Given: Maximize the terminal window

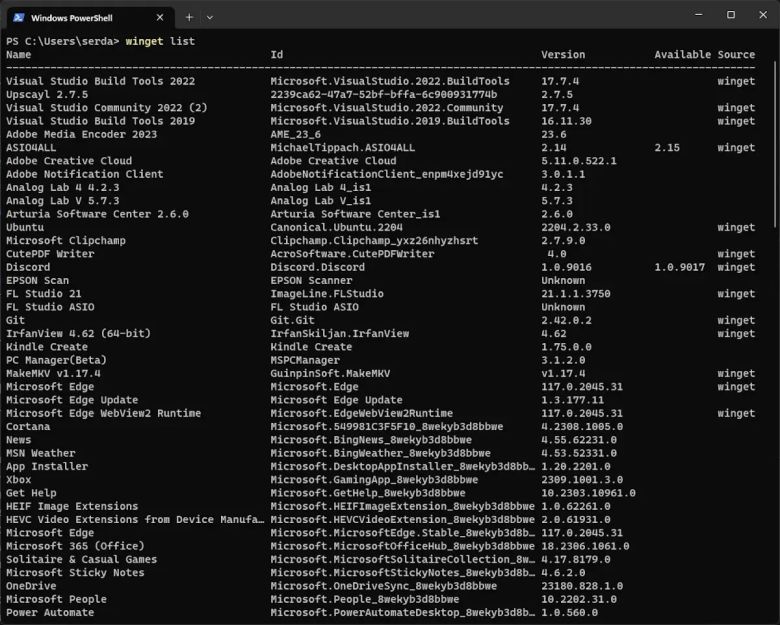Looking at the screenshot, I should [x=730, y=15].
